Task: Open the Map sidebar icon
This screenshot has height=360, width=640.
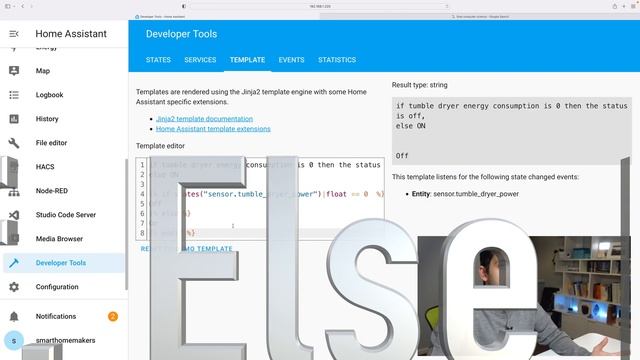Action: [x=14, y=71]
